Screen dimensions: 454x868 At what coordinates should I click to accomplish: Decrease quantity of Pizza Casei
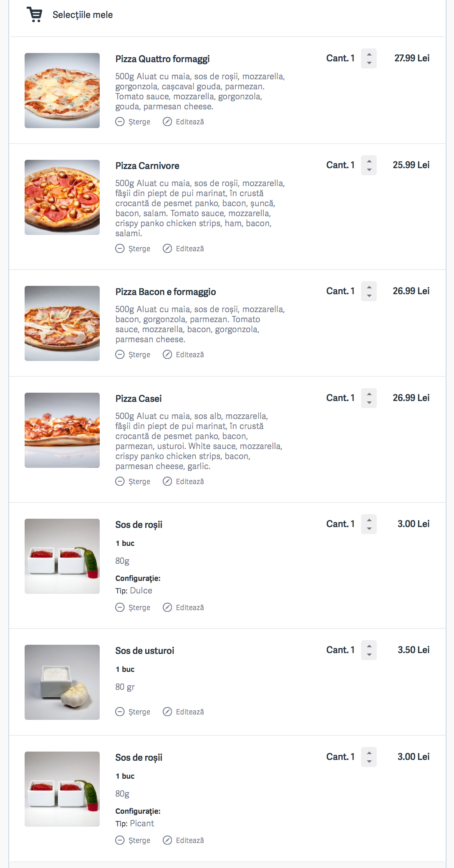coord(369,403)
